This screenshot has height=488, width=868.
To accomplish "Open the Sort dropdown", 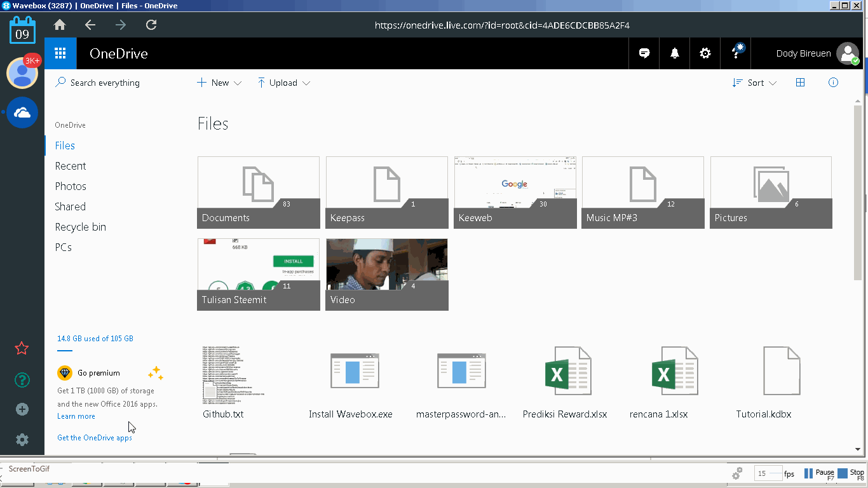I will click(754, 83).
